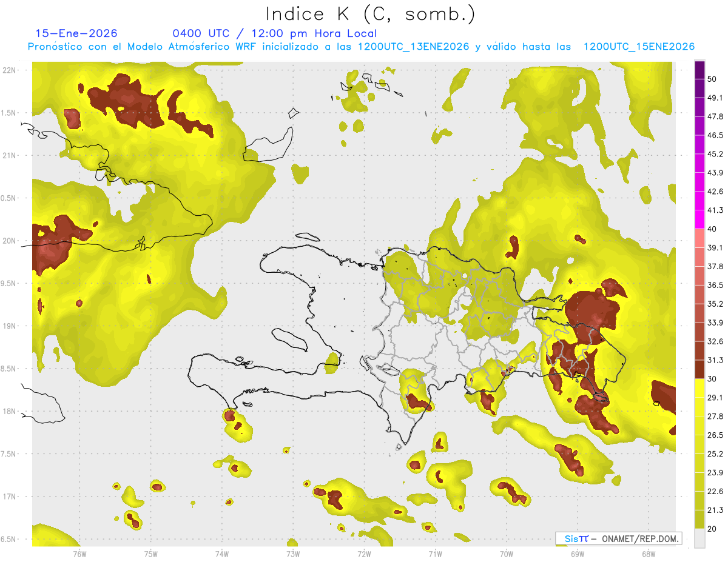The width and height of the screenshot is (728, 562).
Task: Click the "69W" longitude label
Action: pyautogui.click(x=577, y=554)
